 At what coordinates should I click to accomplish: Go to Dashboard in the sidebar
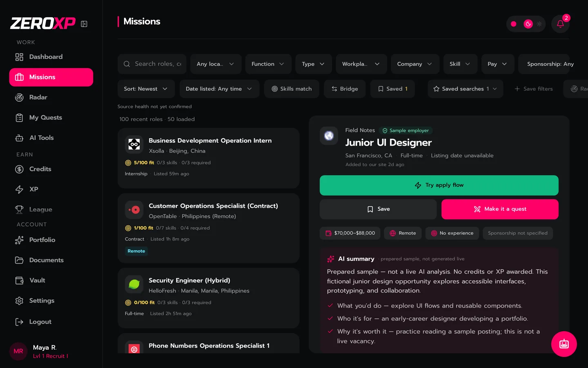[51, 57]
